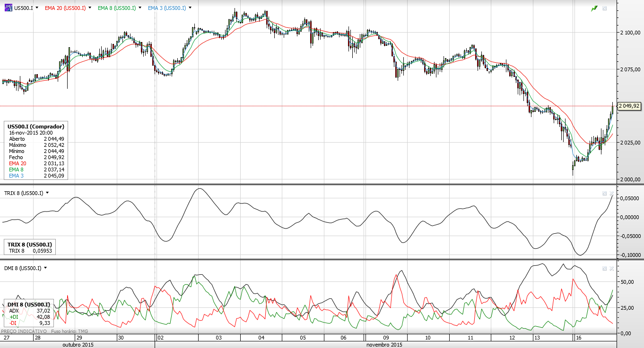Click the 2 075,00 price axis label
This screenshot has width=644, height=348.
(x=630, y=69)
